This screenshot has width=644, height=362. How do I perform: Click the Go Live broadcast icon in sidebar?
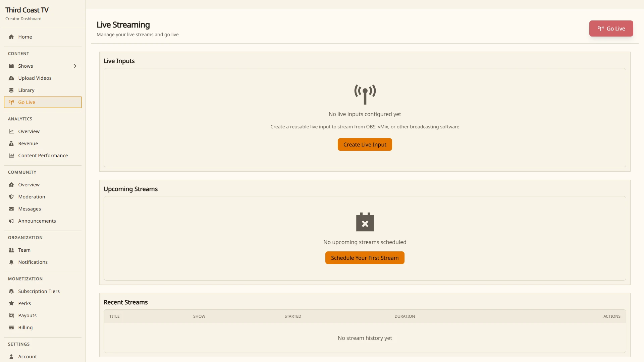11,102
